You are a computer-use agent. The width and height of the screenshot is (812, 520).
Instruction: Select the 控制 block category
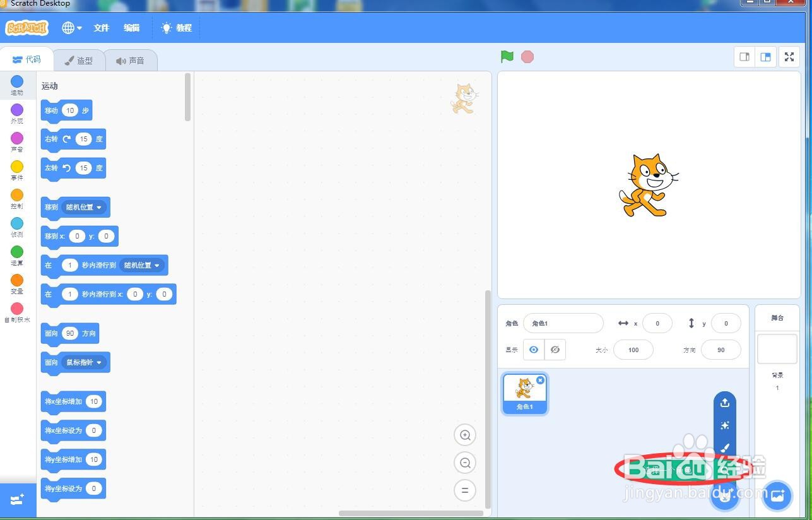tap(17, 199)
